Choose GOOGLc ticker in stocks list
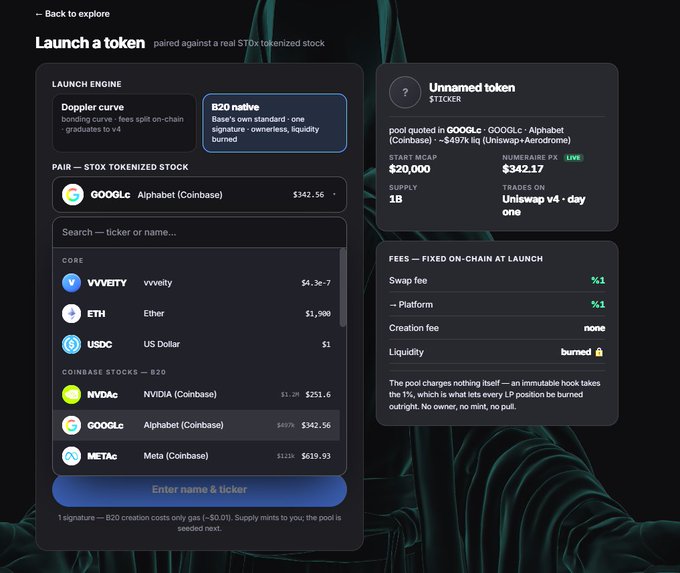 point(105,426)
